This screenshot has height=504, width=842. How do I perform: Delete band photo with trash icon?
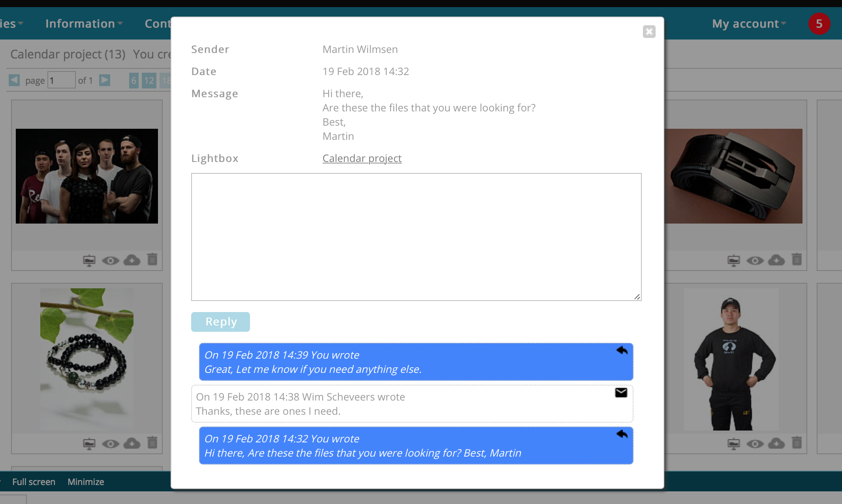(152, 260)
